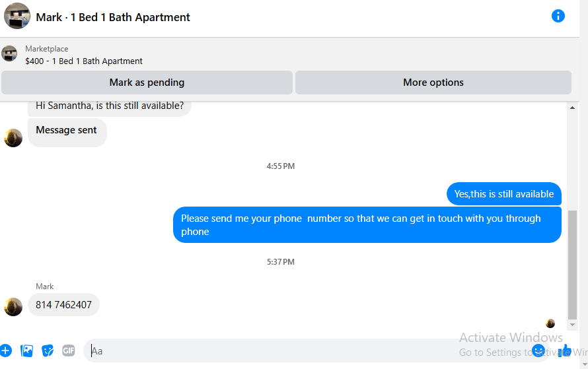Choose a sticker with the sticker icon
This screenshot has width=588, height=369.
[x=48, y=351]
